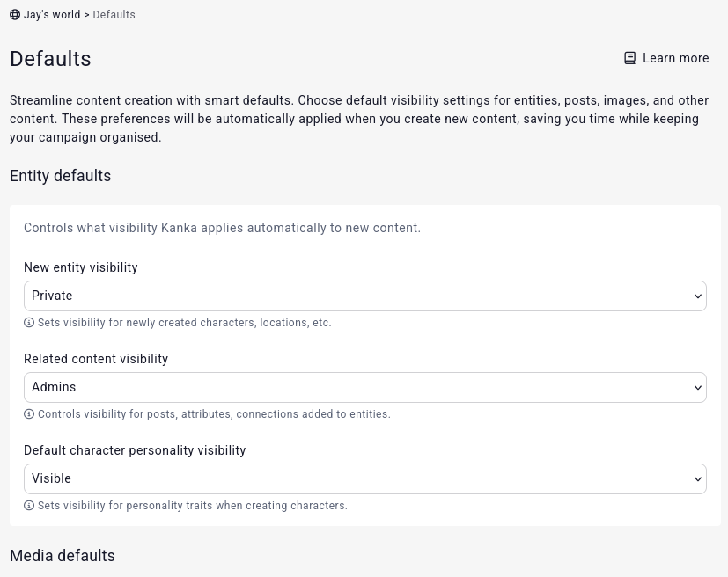Click info icon under New entity visibility
This screenshot has height=577, width=728.
[29, 323]
